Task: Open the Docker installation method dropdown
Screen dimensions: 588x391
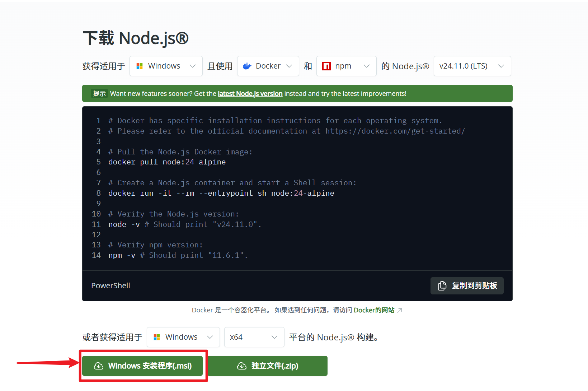Action: 268,66
